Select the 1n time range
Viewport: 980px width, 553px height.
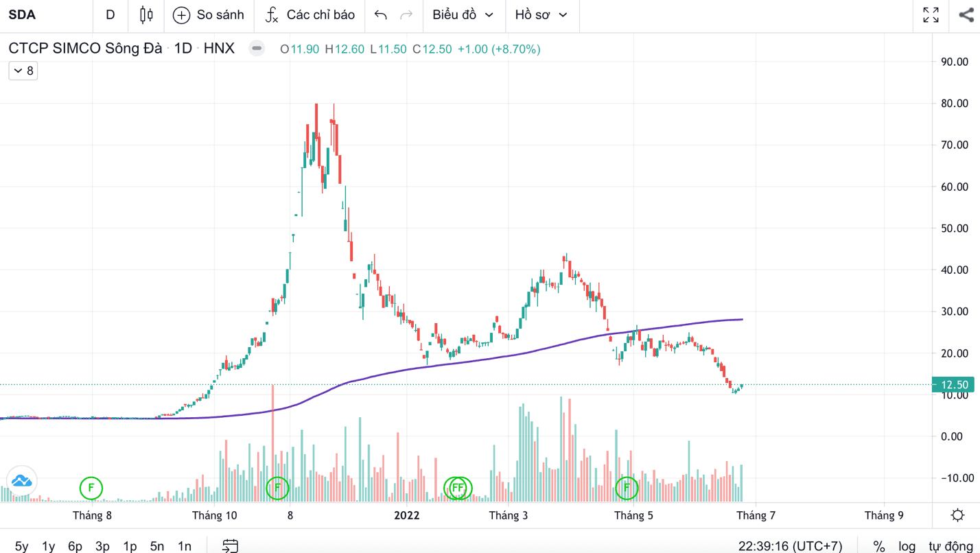(x=185, y=546)
